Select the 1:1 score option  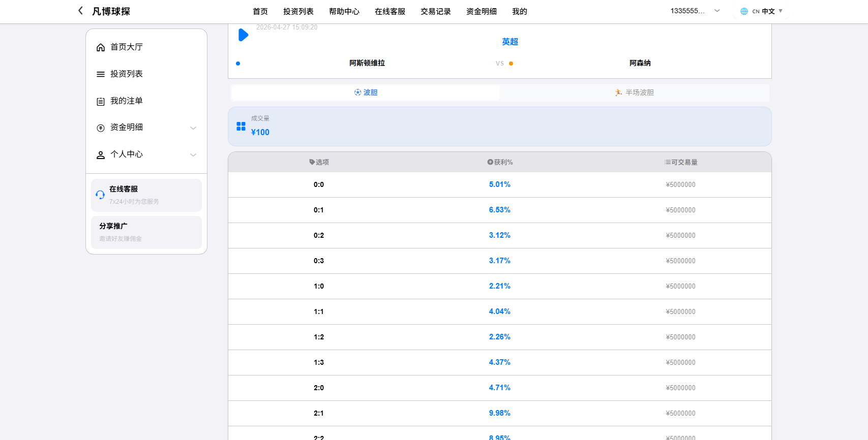coord(319,311)
